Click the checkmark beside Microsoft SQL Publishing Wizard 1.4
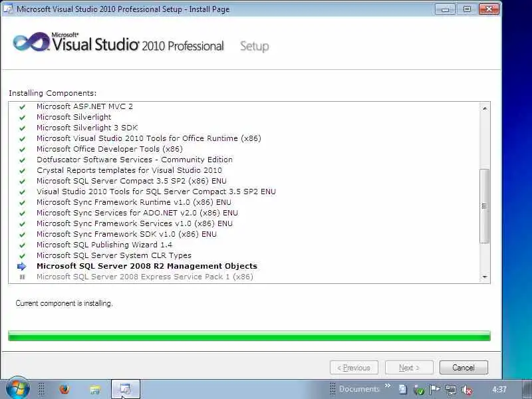Image resolution: width=532 pixels, height=399 pixels. coord(22,245)
